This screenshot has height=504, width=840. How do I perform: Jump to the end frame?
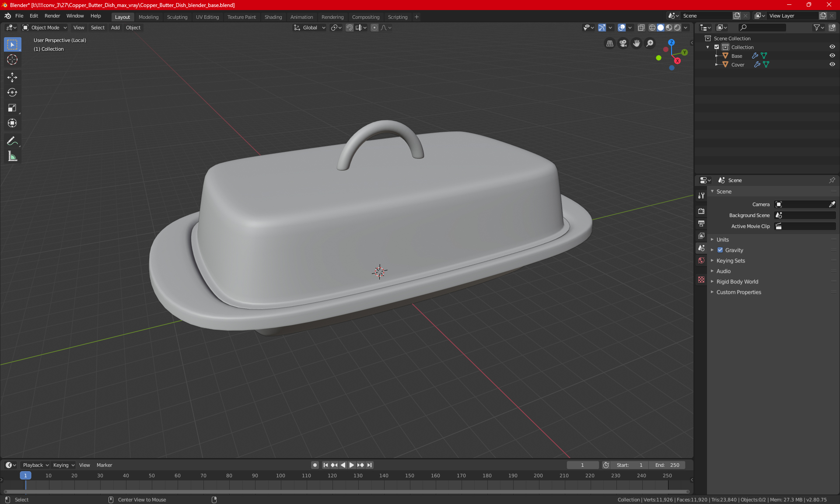pos(370,465)
